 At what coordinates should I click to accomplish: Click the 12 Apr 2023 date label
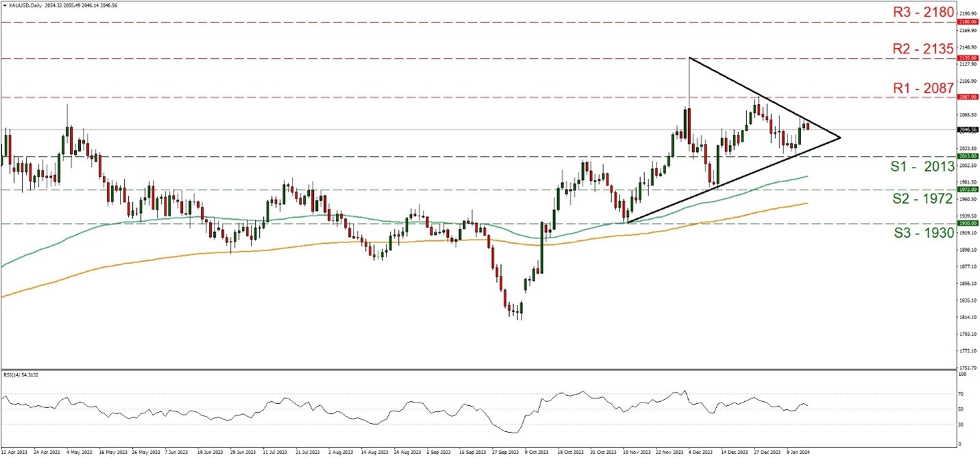[14, 453]
